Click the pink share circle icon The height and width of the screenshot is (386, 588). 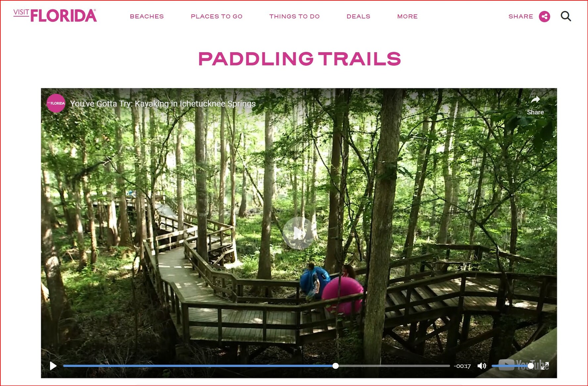(544, 17)
